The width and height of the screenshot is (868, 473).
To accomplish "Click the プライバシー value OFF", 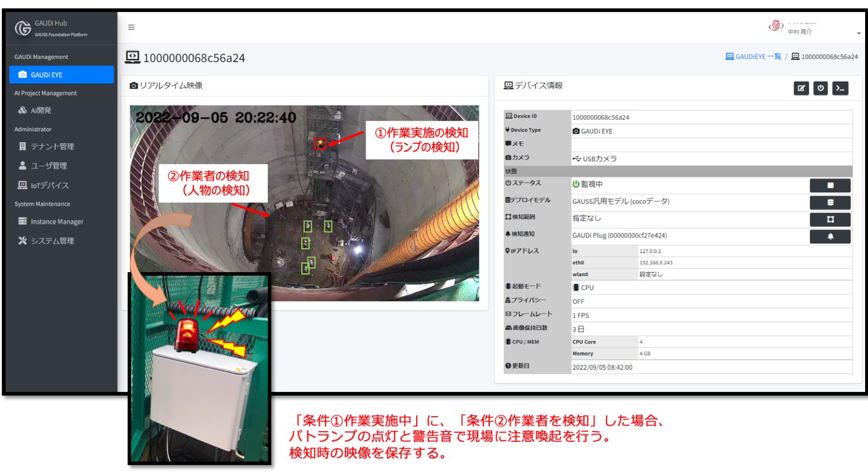I will tap(578, 302).
